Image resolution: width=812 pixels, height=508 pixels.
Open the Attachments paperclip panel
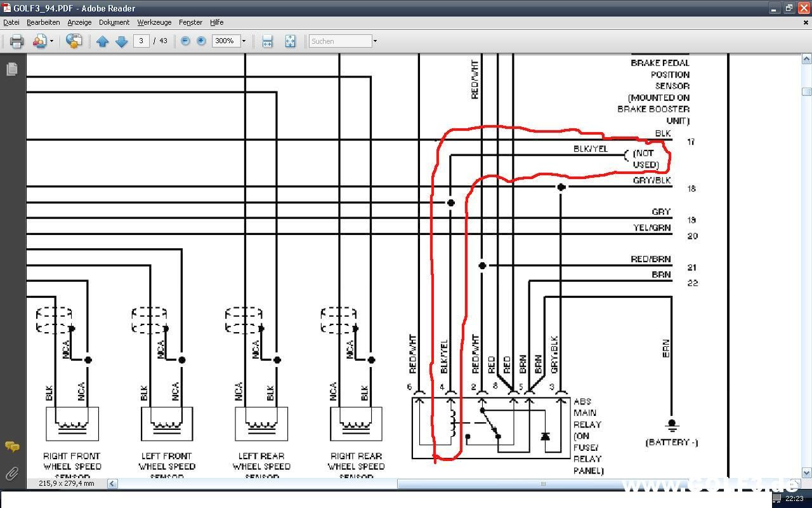click(x=12, y=473)
